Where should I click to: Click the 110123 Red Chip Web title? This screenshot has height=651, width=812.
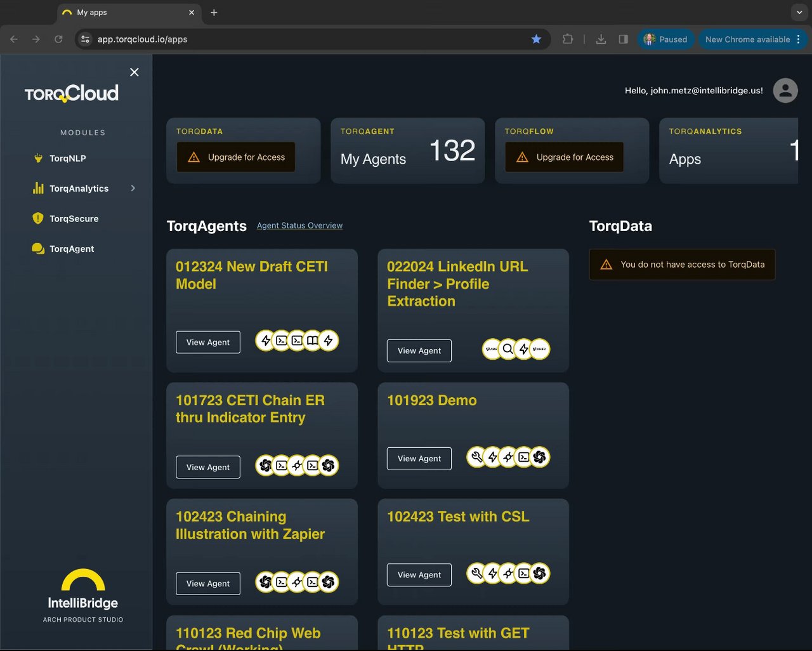pyautogui.click(x=248, y=638)
